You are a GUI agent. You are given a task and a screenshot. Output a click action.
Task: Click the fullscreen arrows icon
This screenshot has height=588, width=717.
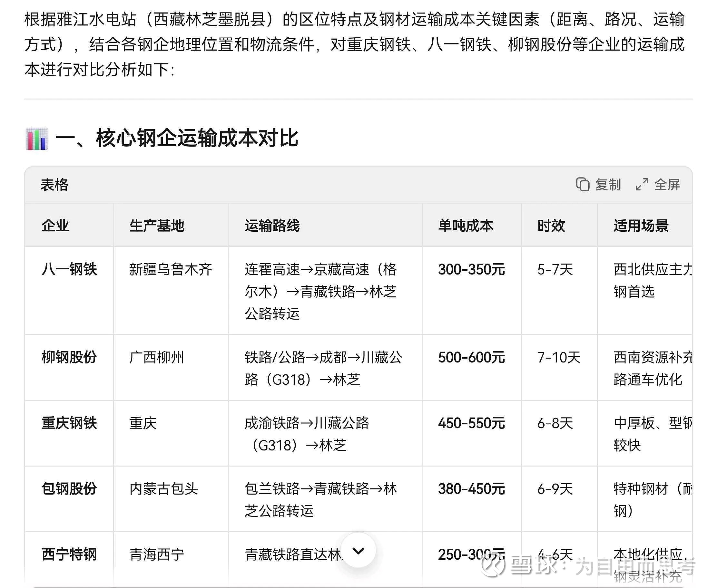pos(642,185)
